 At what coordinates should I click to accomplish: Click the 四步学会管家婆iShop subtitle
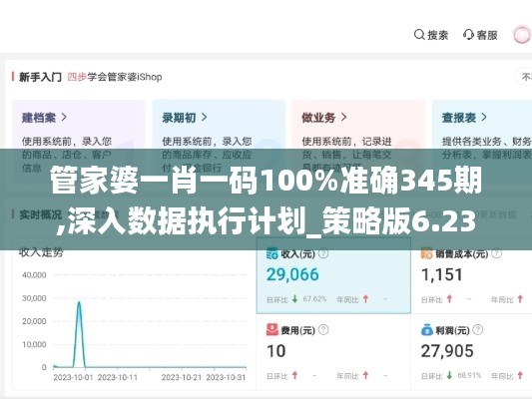[x=115, y=77]
